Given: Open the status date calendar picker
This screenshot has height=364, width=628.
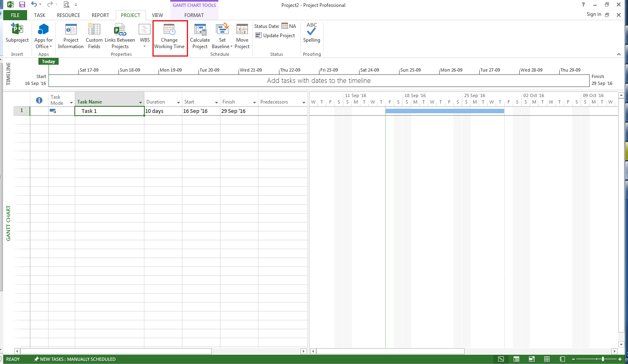Looking at the screenshot, I should point(285,26).
